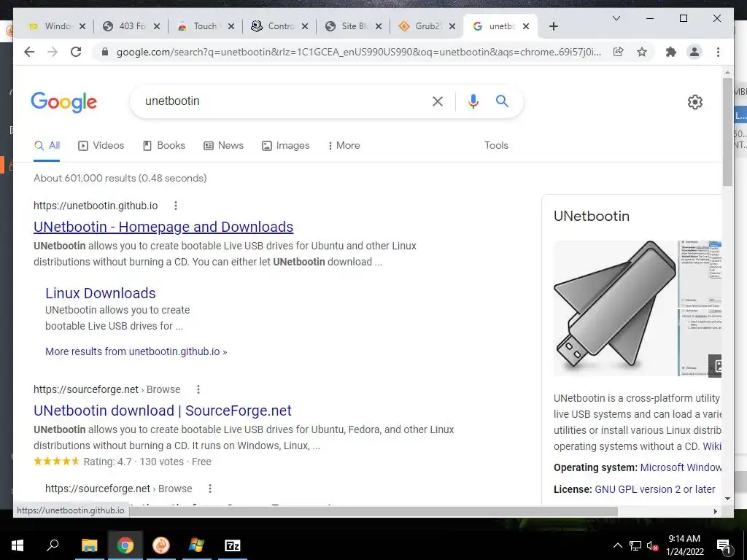Click the URL address bar

pos(358,52)
